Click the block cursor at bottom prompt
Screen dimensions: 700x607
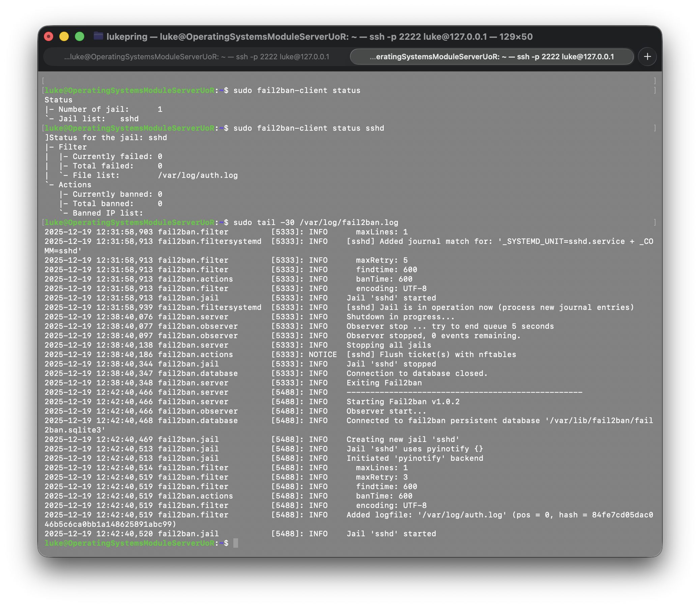[236, 543]
